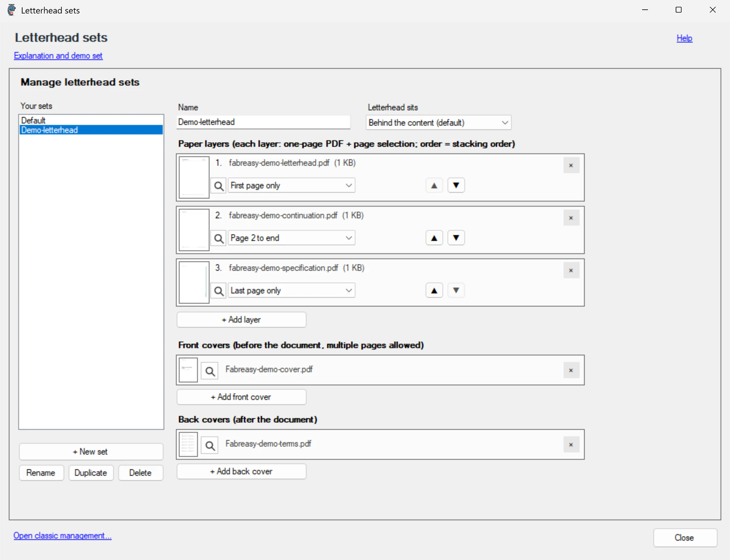The height and width of the screenshot is (560, 730).
Task: Open classic management link
Action: pos(62,536)
